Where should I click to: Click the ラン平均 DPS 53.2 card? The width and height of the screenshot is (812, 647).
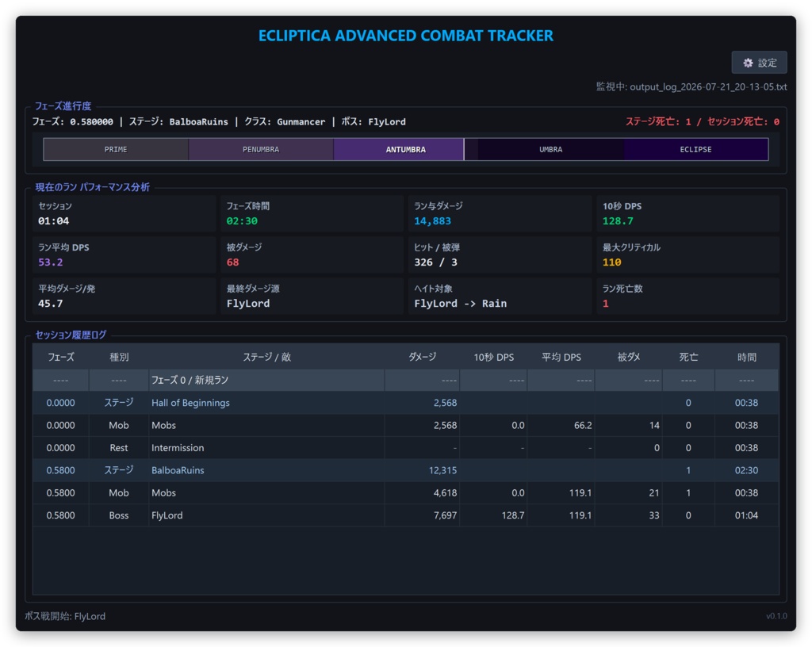click(x=124, y=255)
